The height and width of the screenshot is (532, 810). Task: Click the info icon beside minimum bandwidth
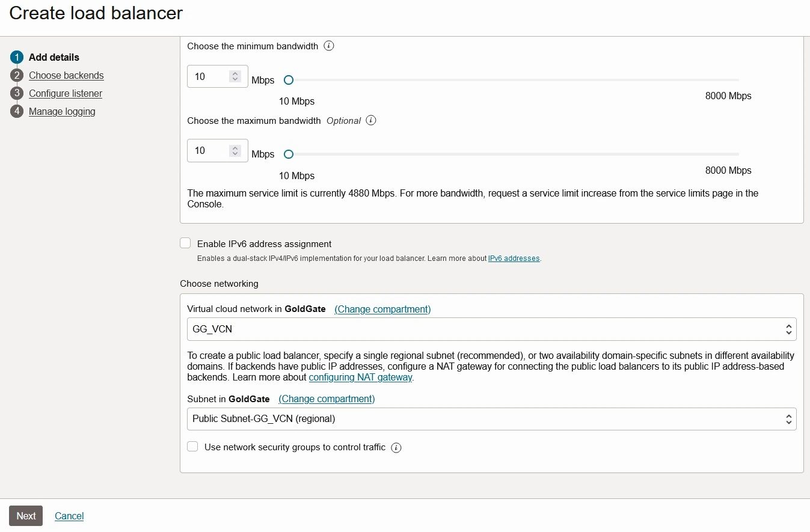coord(328,46)
